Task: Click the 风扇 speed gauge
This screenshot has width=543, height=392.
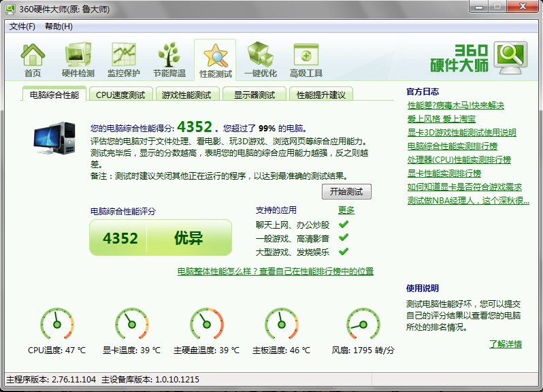Action: tap(363, 324)
